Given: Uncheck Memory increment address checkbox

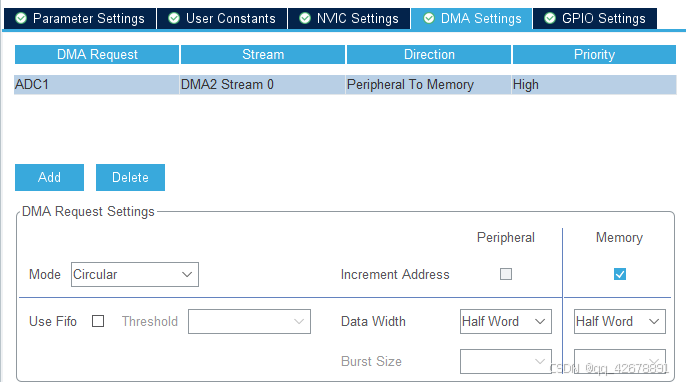Looking at the screenshot, I should [620, 274].
